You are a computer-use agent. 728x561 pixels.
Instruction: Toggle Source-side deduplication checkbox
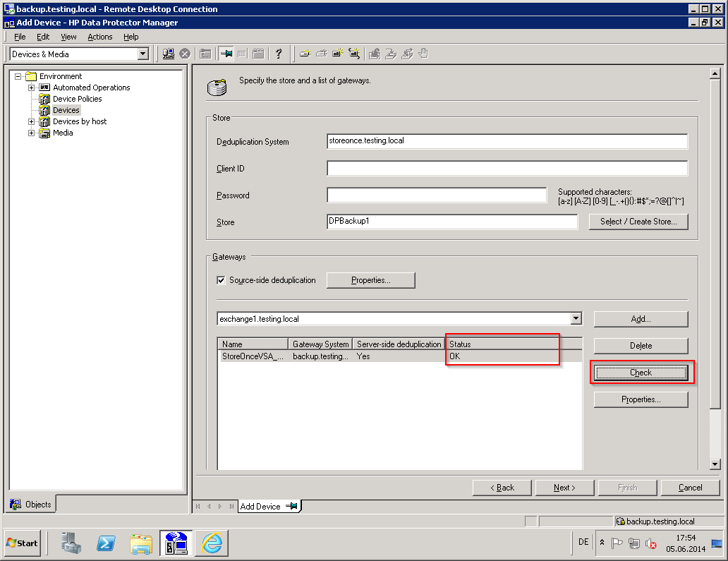(x=221, y=280)
